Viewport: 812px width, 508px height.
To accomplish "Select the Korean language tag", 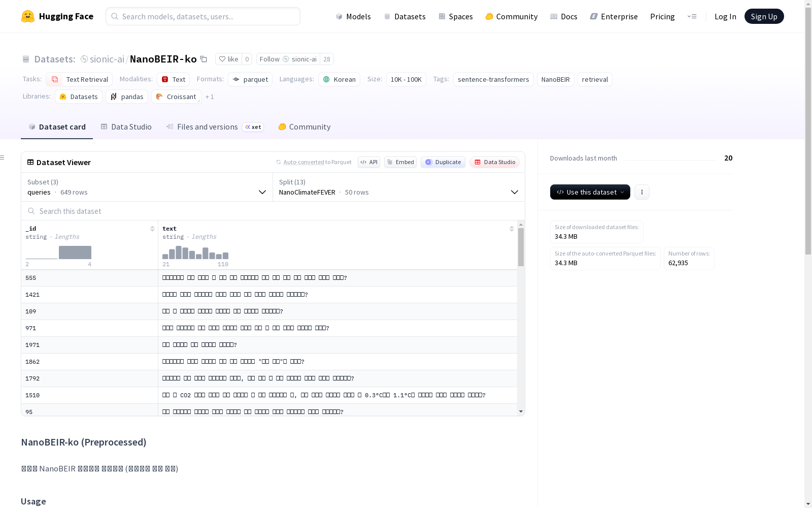I will [x=339, y=79].
